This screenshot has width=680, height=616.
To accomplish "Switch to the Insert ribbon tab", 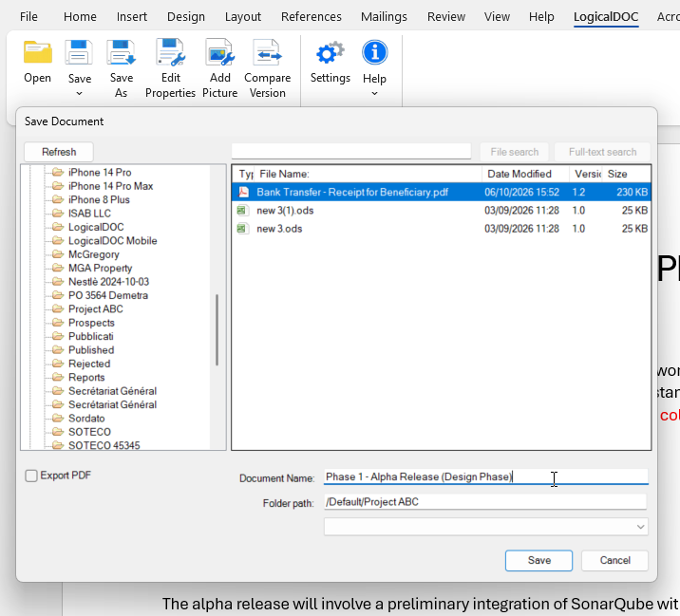I will point(132,16).
